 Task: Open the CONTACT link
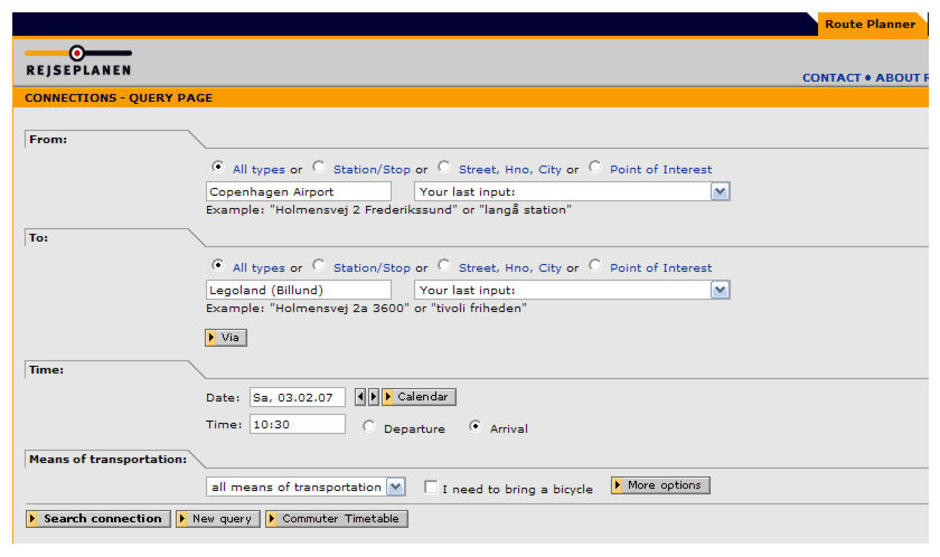click(x=831, y=78)
